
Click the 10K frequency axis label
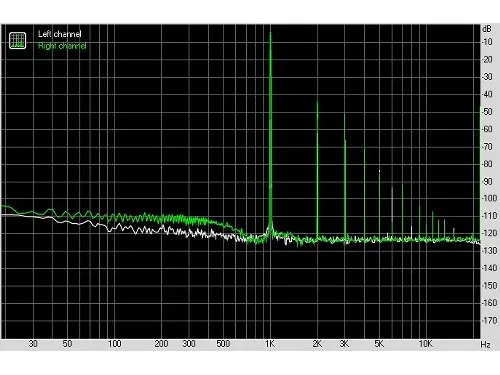click(426, 344)
